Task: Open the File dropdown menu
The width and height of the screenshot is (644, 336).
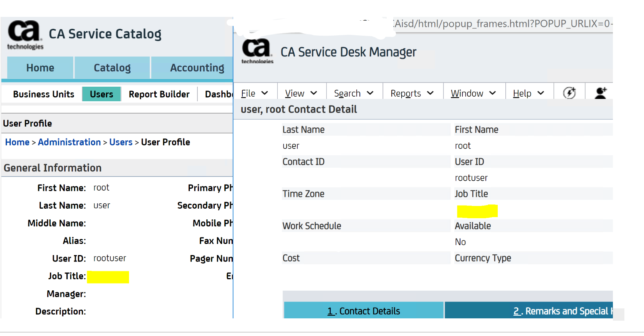Action: (254, 93)
